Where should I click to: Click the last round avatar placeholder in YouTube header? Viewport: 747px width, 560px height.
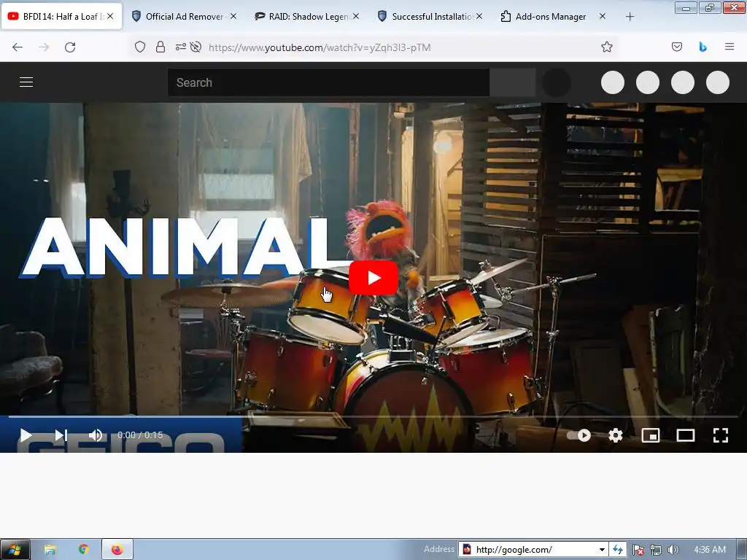(718, 82)
